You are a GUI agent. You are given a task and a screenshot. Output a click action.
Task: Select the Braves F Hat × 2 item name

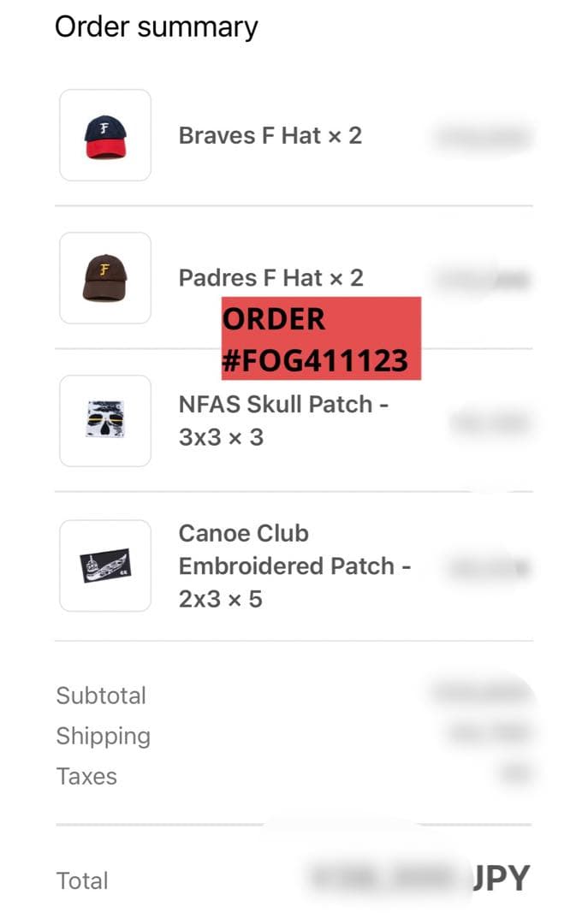[x=270, y=135]
